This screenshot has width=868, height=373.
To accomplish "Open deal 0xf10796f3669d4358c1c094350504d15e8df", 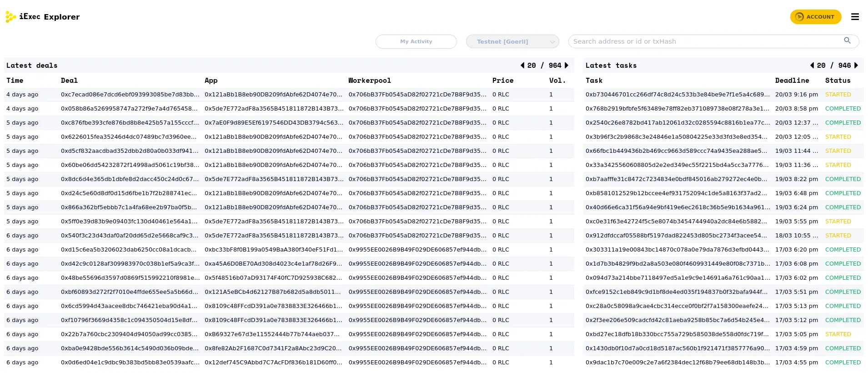I will point(130,320).
